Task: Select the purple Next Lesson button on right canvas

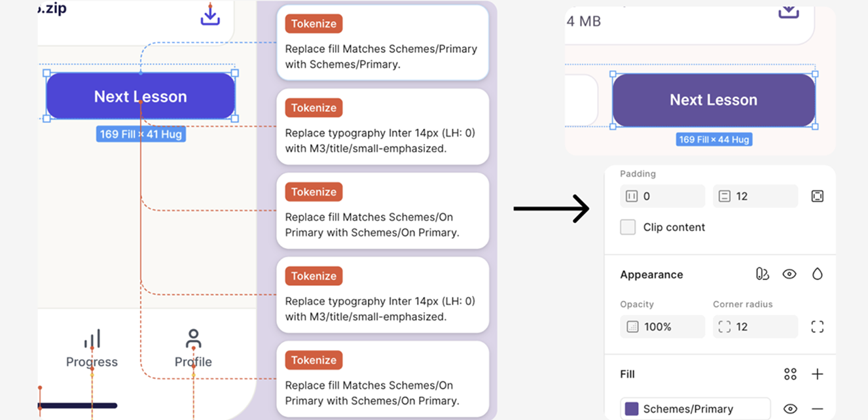Action: tap(714, 100)
